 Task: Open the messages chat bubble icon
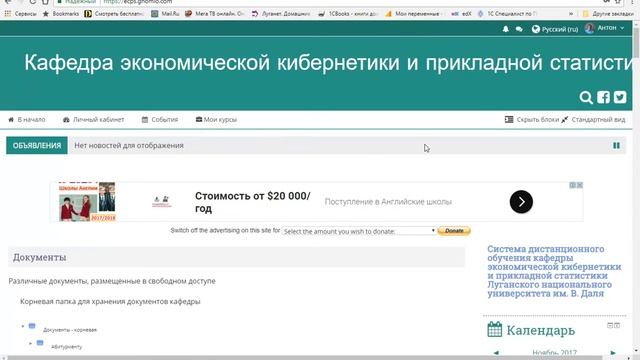519,29
